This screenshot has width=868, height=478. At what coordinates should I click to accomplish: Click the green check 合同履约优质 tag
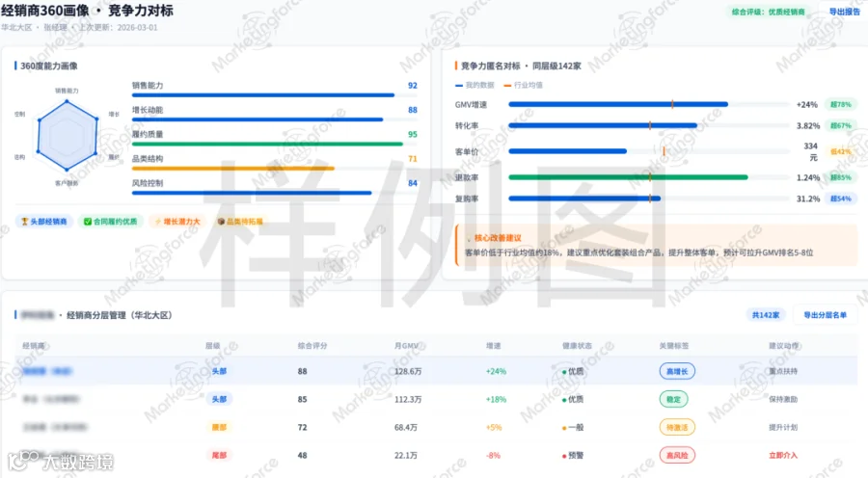pyautogui.click(x=110, y=222)
